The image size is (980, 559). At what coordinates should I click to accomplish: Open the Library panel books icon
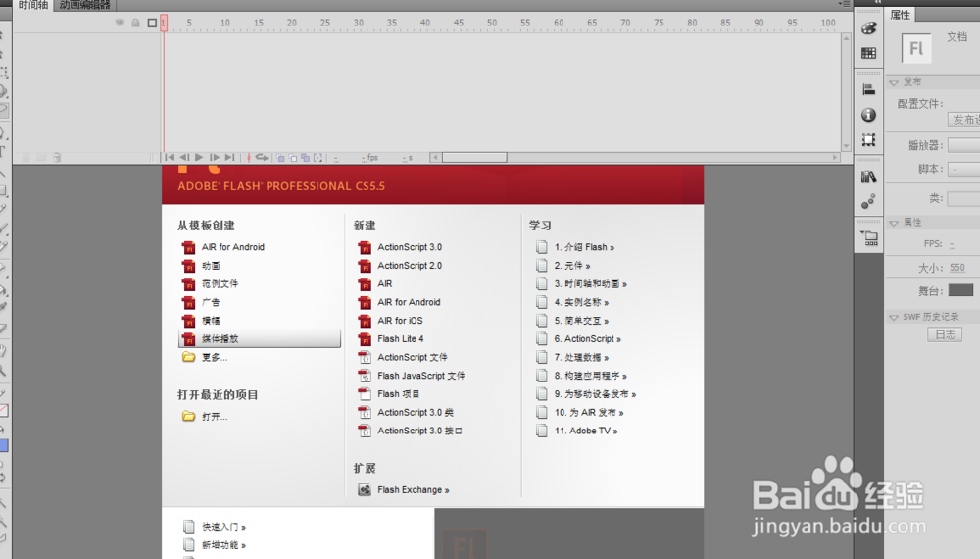pos(868,177)
